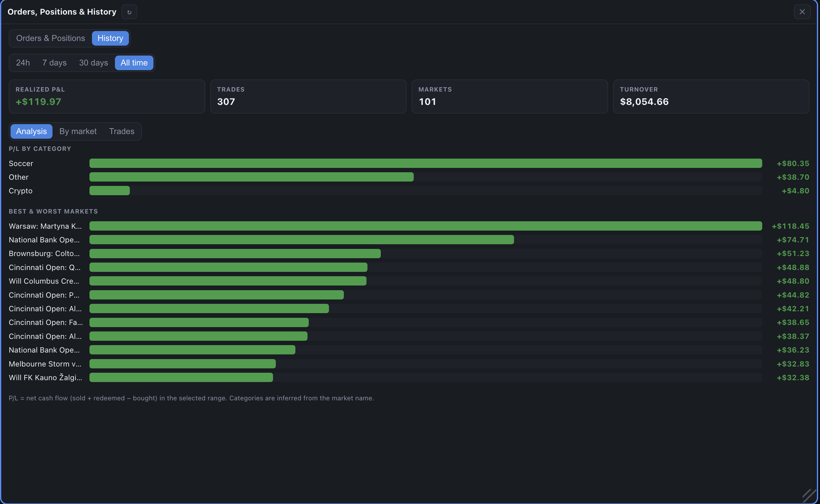Click the +$48.88 market profit value

(x=793, y=267)
